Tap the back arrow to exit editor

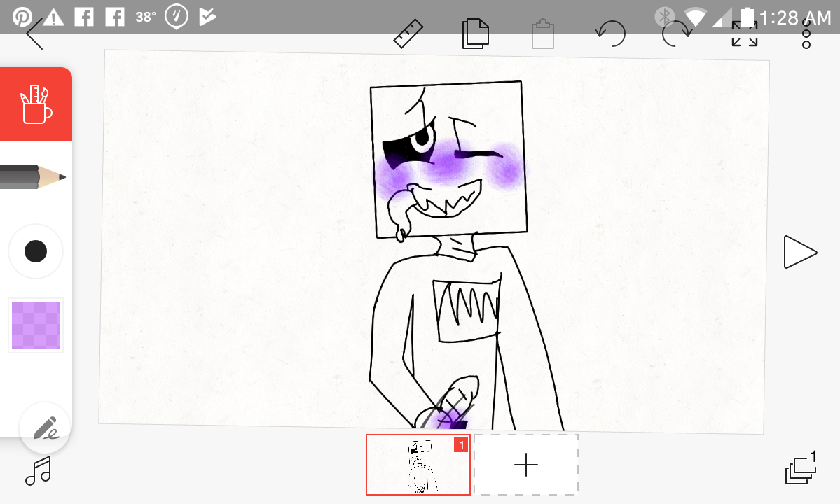coord(34,34)
